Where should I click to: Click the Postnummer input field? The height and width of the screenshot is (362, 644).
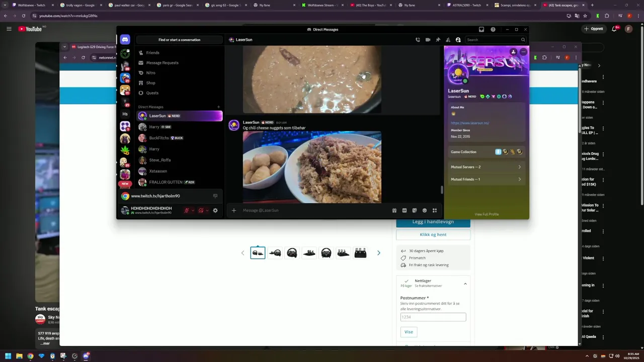(x=433, y=317)
